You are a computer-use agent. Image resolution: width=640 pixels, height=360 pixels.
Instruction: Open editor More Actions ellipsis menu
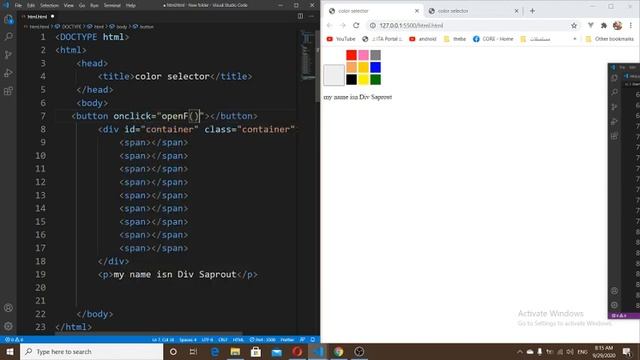[x=311, y=16]
